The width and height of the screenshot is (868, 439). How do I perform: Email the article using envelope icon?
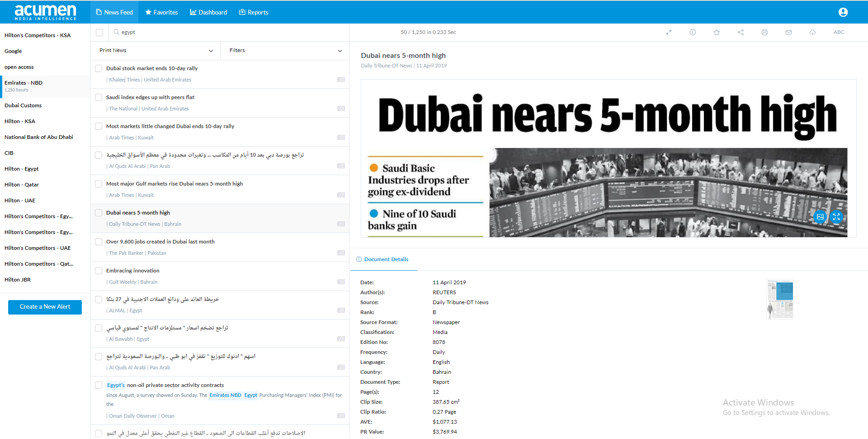pos(788,32)
